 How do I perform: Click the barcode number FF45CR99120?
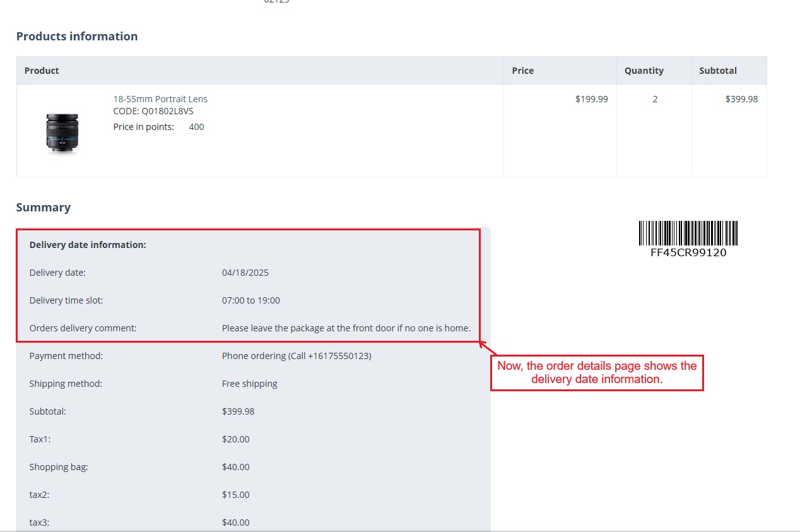[688, 253]
